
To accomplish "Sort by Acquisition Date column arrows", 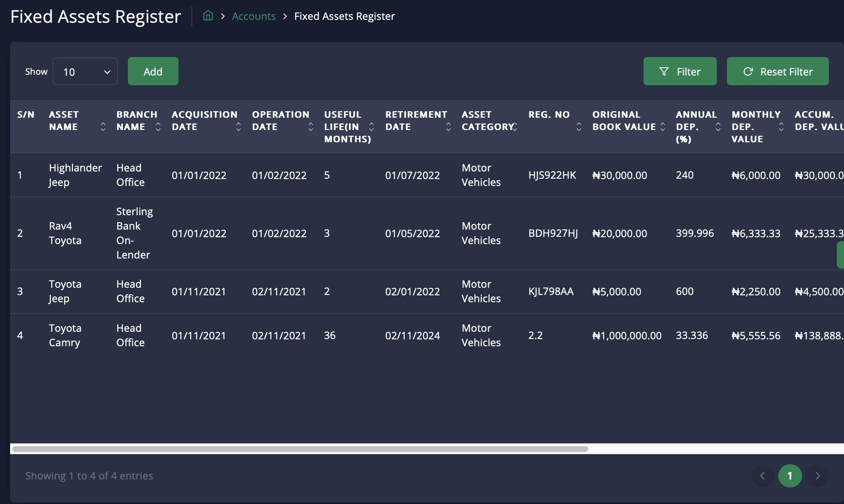I will tap(238, 127).
